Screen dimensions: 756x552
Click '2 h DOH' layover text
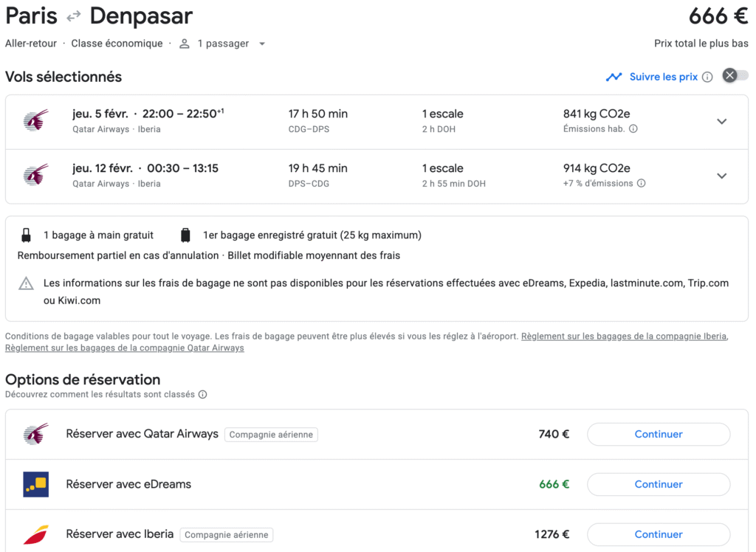pos(439,129)
